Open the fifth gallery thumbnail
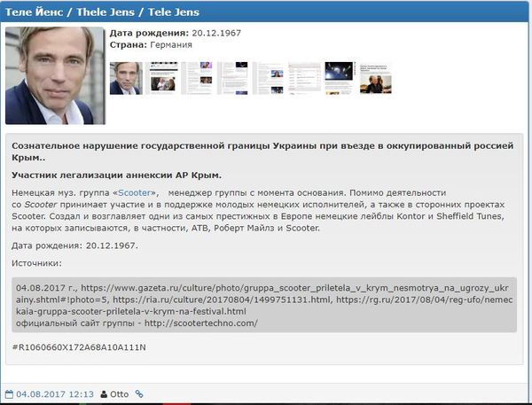 (269, 78)
